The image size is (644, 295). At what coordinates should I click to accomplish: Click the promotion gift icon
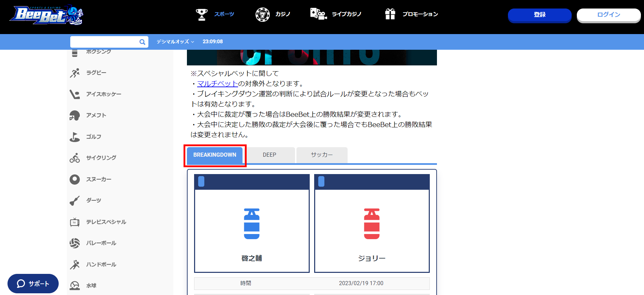[x=390, y=14]
